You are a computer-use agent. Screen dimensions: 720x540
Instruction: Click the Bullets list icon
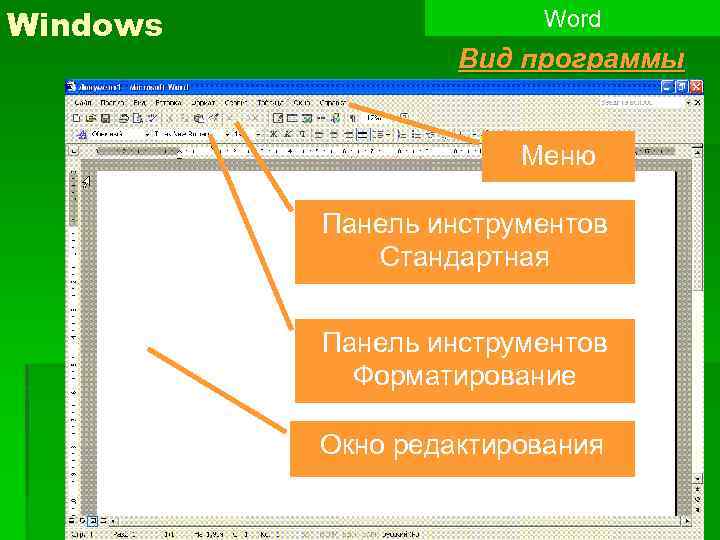pos(416,134)
